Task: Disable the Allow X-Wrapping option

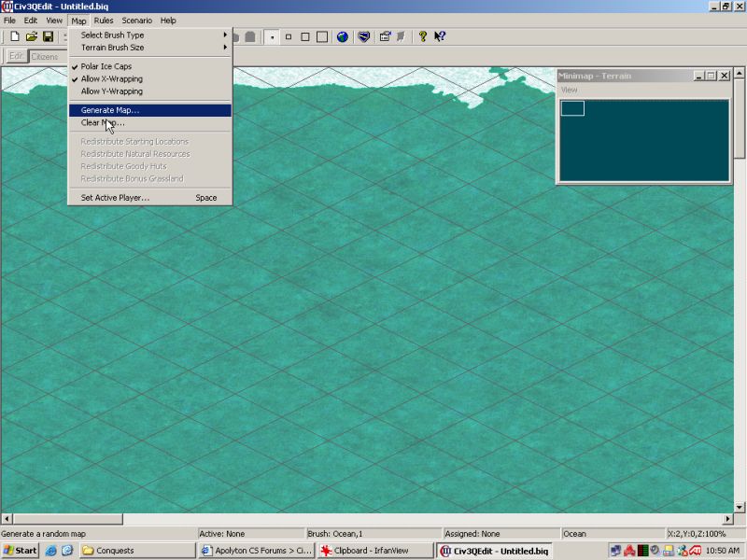Action: pos(111,78)
